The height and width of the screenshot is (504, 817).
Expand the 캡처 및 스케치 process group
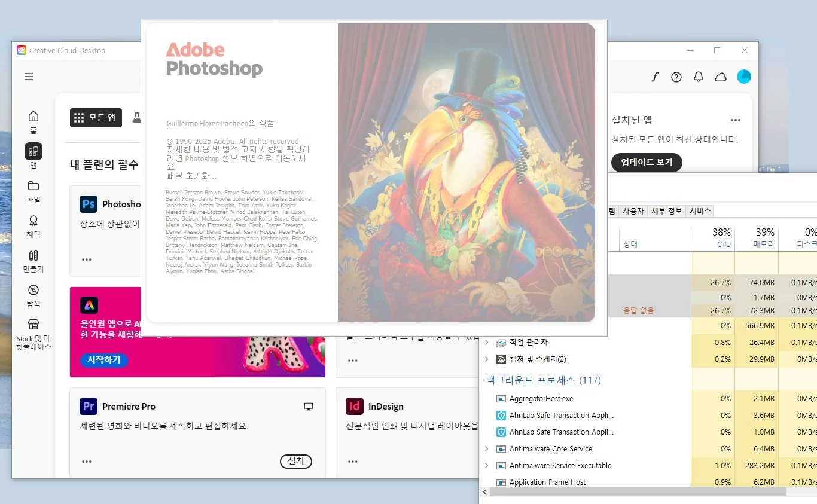coord(486,359)
